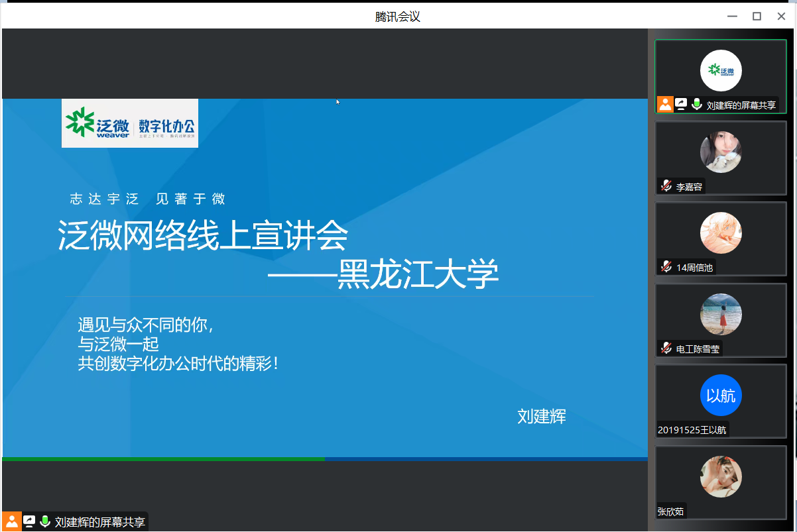The height and width of the screenshot is (532, 797).
Task: Click the Weaver logo avatar of 刘建辉
Action: point(721,70)
